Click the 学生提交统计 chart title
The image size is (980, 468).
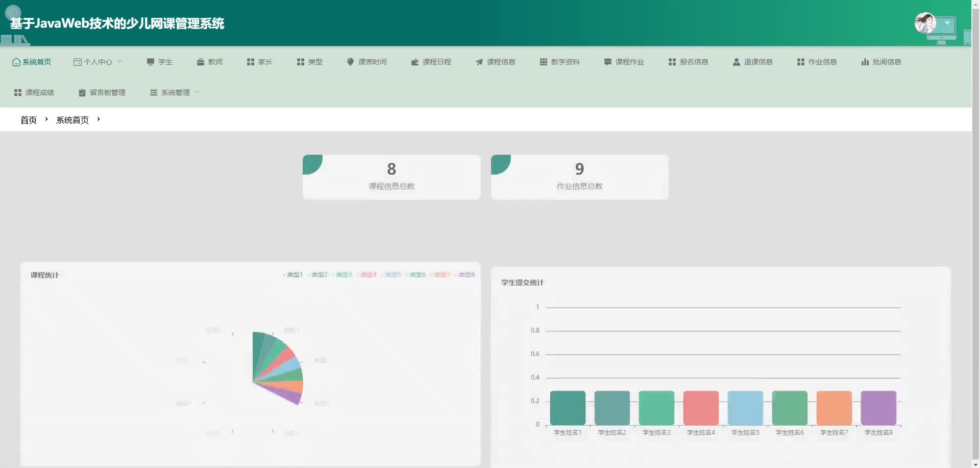click(x=522, y=283)
